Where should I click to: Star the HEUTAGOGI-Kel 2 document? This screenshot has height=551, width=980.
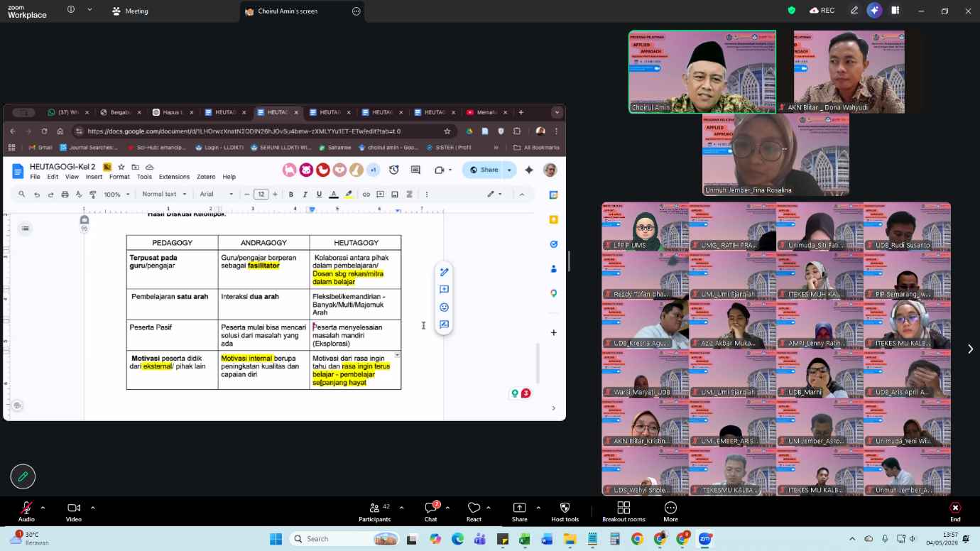point(121,167)
